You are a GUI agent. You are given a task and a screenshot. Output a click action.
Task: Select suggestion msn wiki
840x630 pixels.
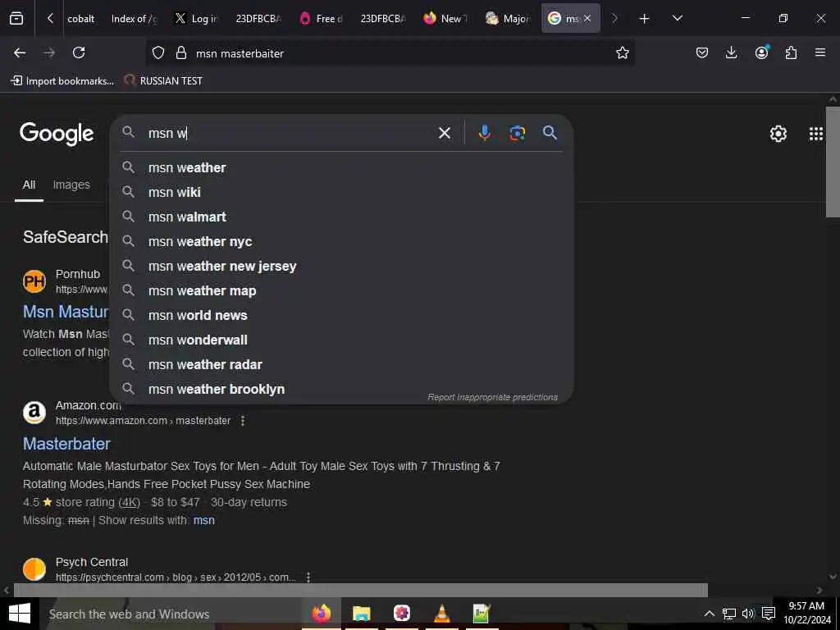(341, 192)
